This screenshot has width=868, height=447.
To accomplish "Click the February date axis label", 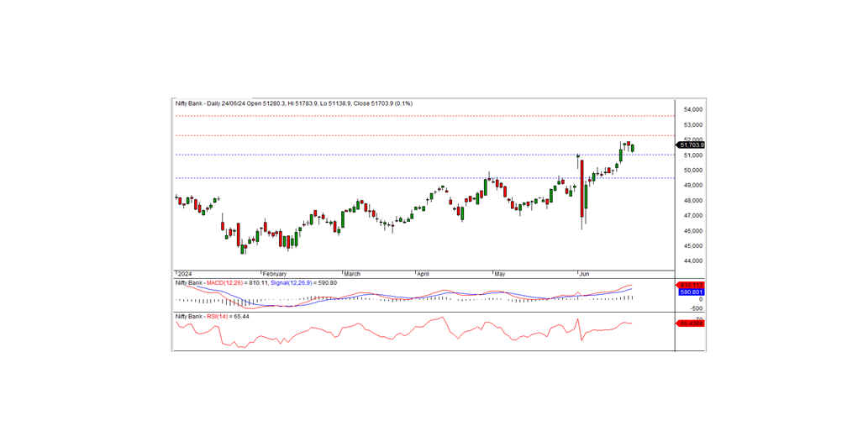I will click(x=274, y=274).
